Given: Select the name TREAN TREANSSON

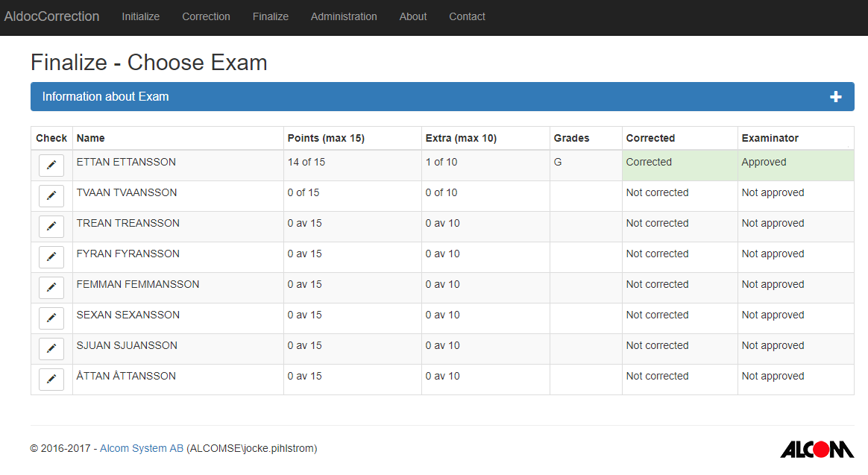Looking at the screenshot, I should click(128, 223).
